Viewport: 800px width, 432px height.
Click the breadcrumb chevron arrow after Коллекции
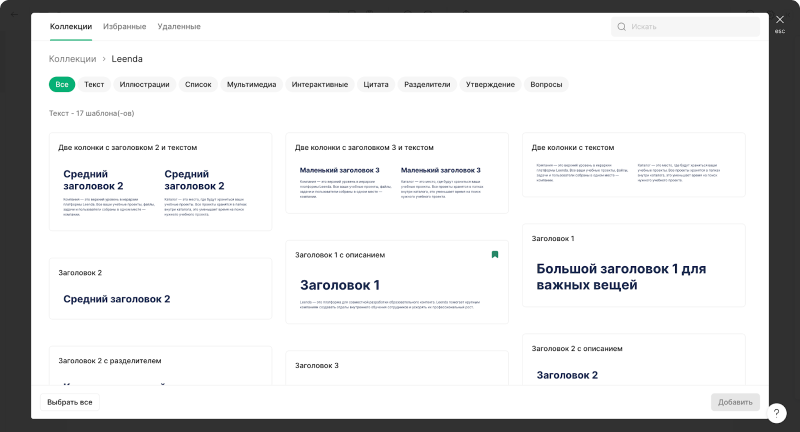[104, 59]
